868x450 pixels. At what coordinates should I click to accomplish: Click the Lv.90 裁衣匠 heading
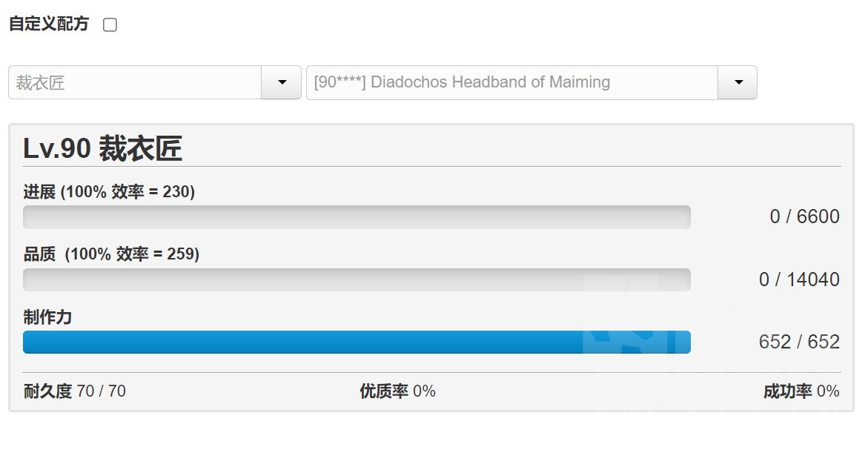103,149
